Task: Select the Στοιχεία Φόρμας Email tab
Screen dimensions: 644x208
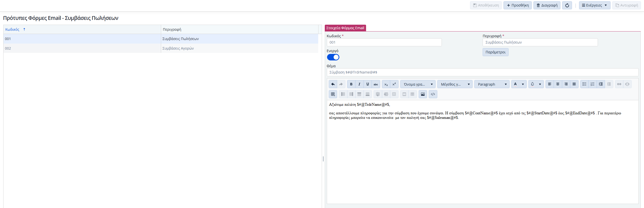Action: pyautogui.click(x=345, y=28)
